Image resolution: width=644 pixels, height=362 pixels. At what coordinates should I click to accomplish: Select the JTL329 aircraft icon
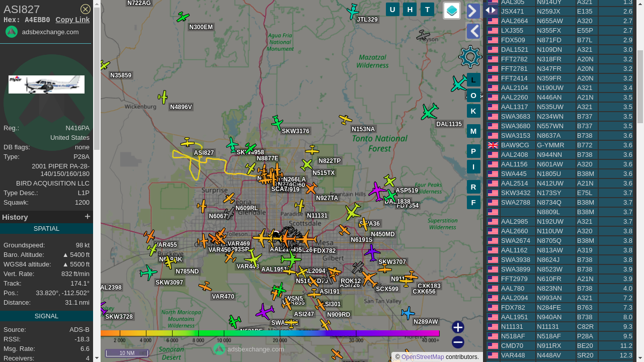pos(353,11)
